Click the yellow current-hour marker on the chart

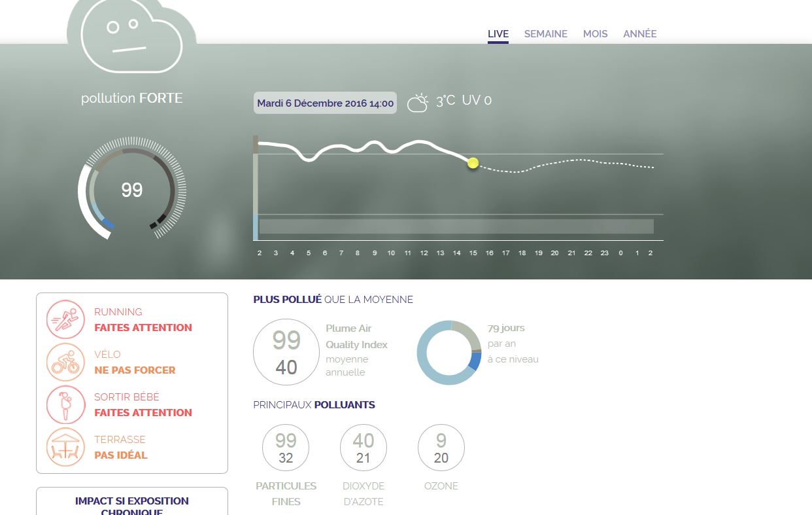[x=473, y=163]
